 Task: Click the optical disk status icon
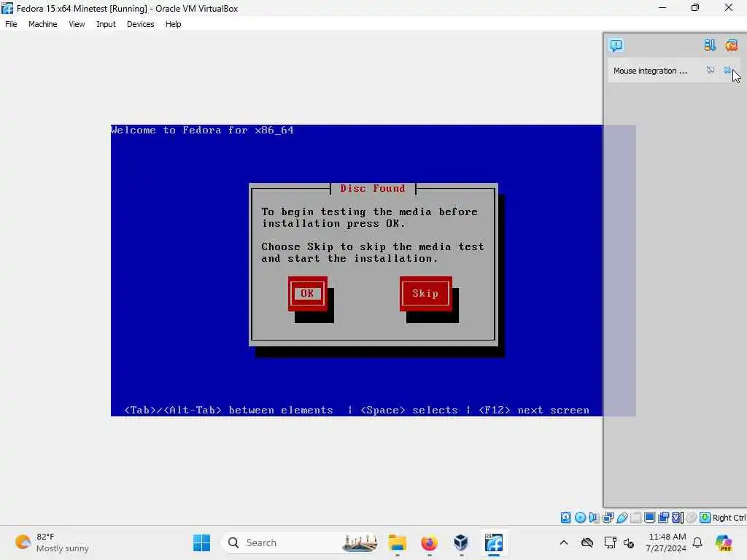point(580,518)
